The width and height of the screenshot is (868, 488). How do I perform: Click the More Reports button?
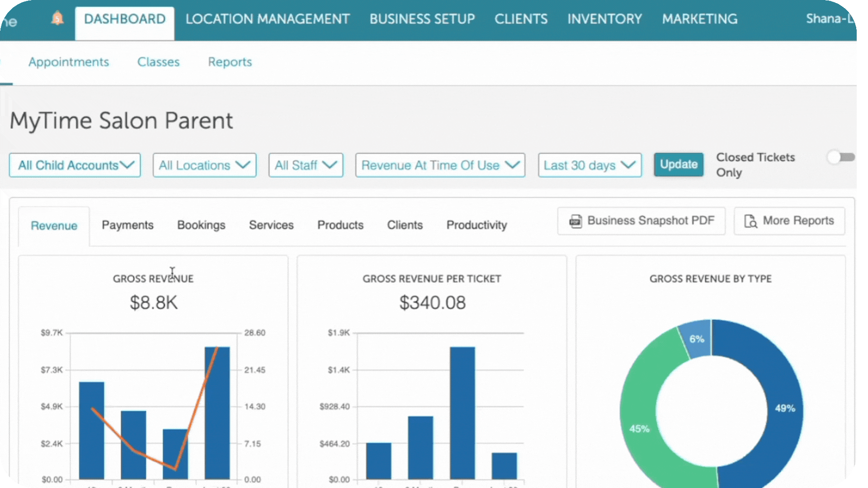pos(789,221)
